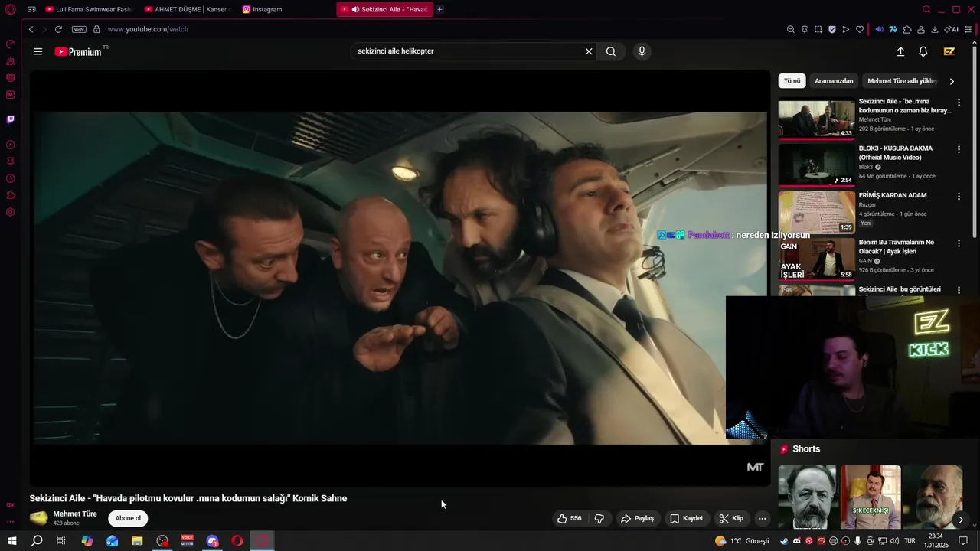This screenshot has height=551, width=980.
Task: Take a snapshot with the capture icon
Action: pos(818,29)
